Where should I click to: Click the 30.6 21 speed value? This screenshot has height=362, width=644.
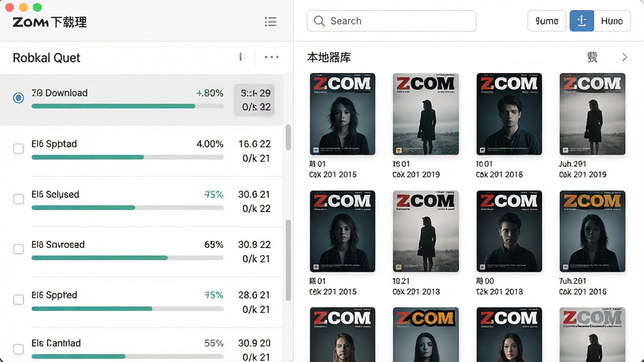pos(254,195)
